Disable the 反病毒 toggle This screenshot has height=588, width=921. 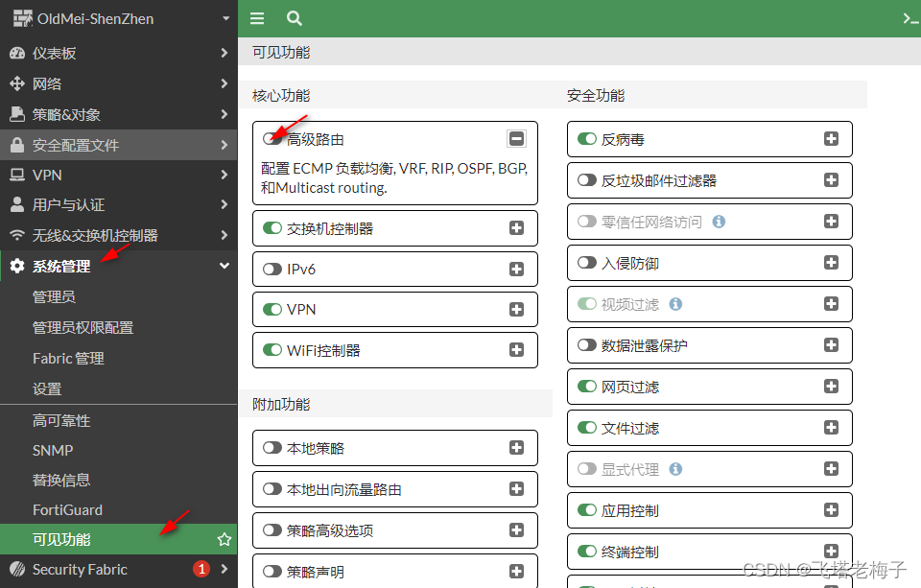(x=587, y=139)
